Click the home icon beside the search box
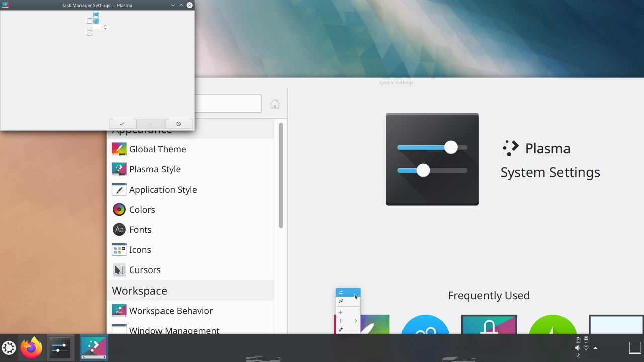This screenshot has height=362, width=644. tap(275, 104)
